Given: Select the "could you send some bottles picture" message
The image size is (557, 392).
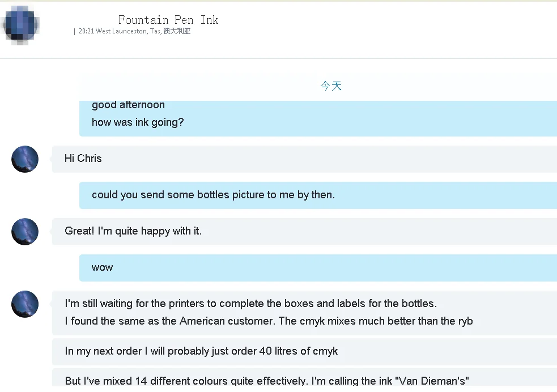Looking at the screenshot, I should coord(213,195).
